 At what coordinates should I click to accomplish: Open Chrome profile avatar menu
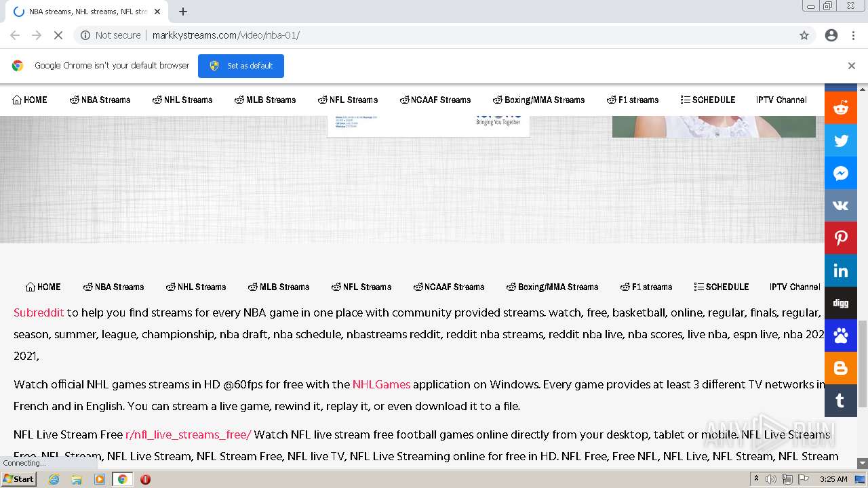pyautogui.click(x=831, y=35)
